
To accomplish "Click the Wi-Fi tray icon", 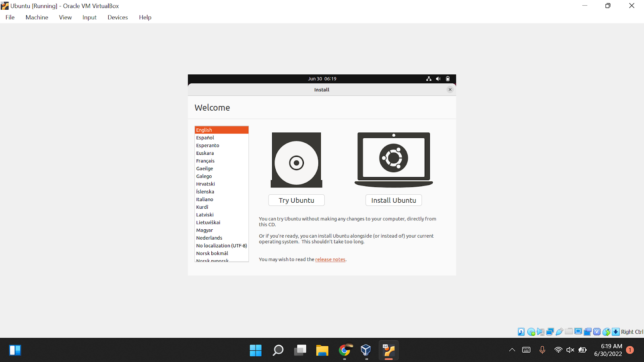I will click(x=558, y=350).
